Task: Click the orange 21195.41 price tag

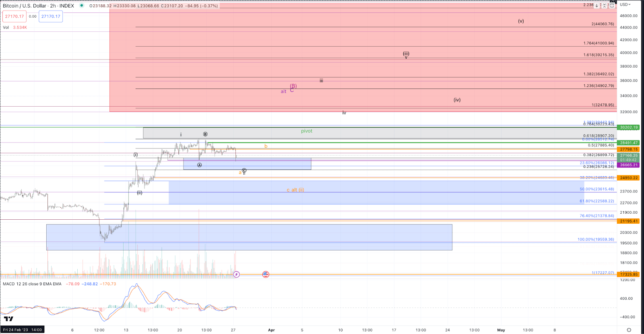Action: [x=629, y=221]
